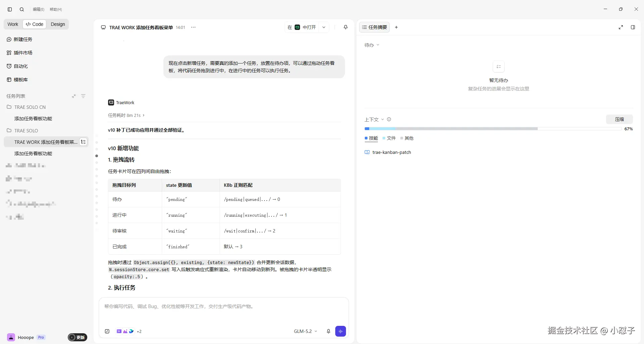Open the 帮助(H) menu
This screenshot has height=344, width=644.
tap(56, 9)
